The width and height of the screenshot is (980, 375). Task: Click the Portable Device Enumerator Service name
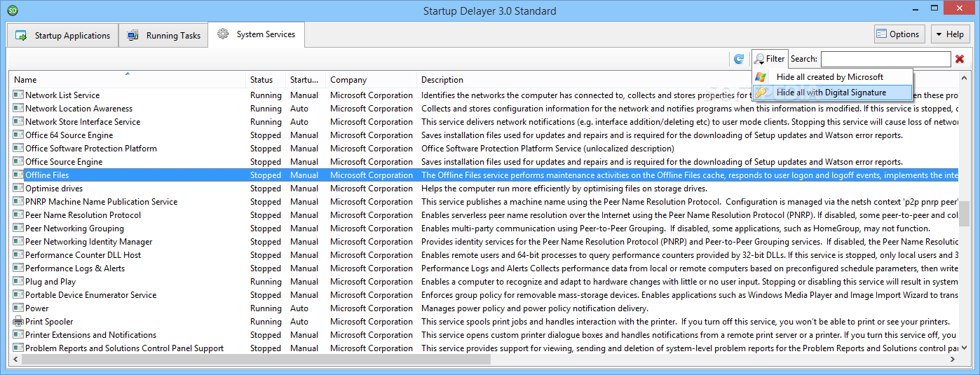[x=90, y=294]
